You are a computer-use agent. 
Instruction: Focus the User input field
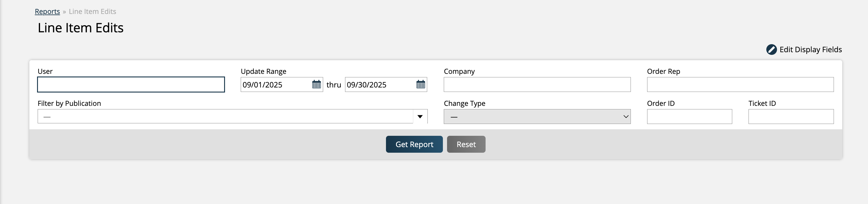pos(131,85)
